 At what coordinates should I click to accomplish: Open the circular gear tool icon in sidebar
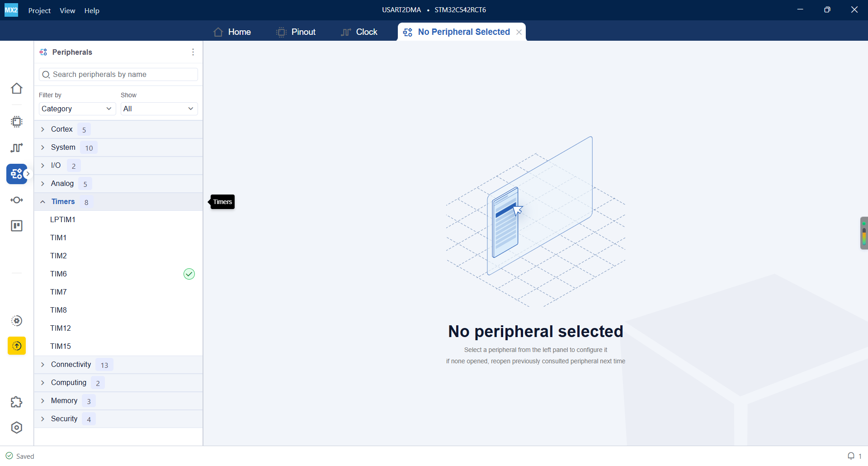click(17, 321)
